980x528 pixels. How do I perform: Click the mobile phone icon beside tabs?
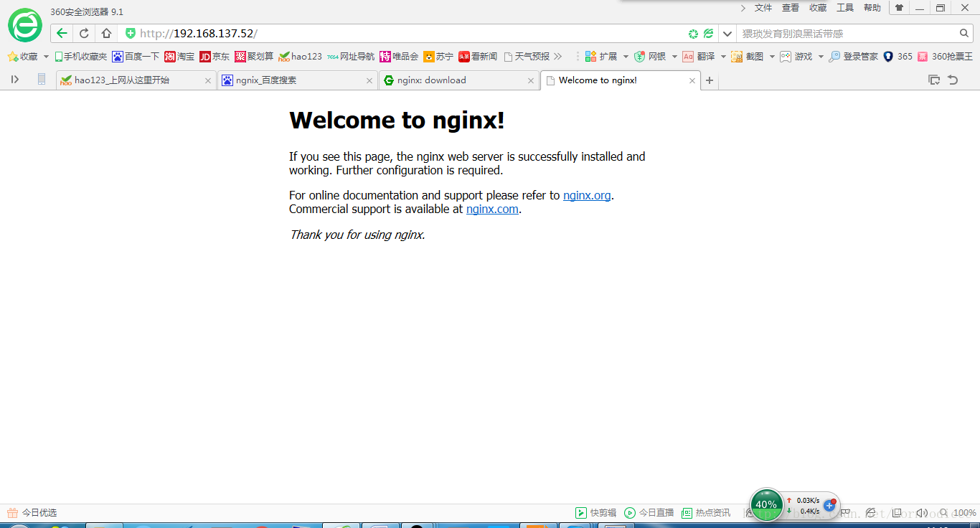[42, 80]
